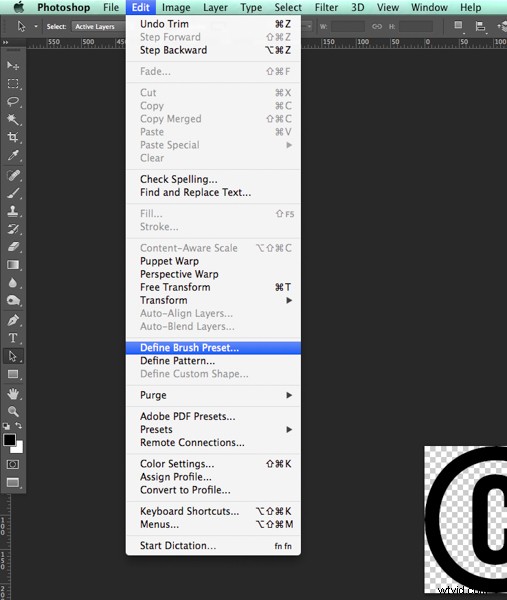507x600 pixels.
Task: Select the Type tool
Action: (x=13, y=338)
